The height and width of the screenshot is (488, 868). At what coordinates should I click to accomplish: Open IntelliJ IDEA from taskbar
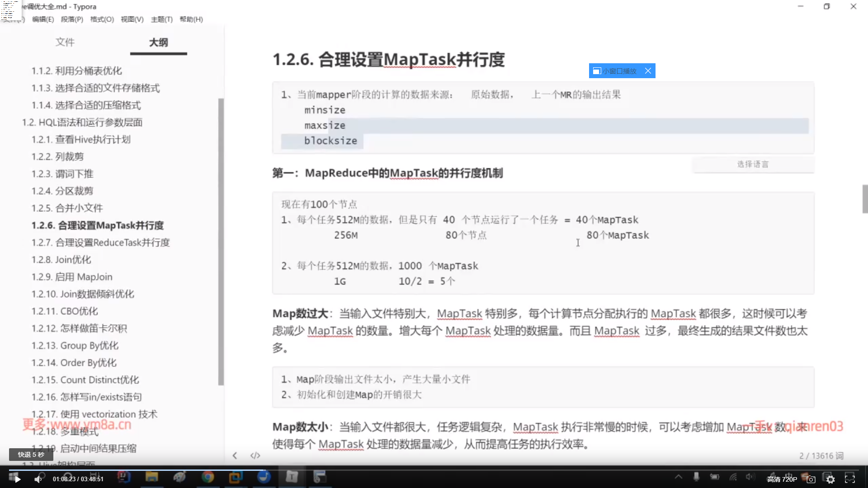click(x=123, y=477)
